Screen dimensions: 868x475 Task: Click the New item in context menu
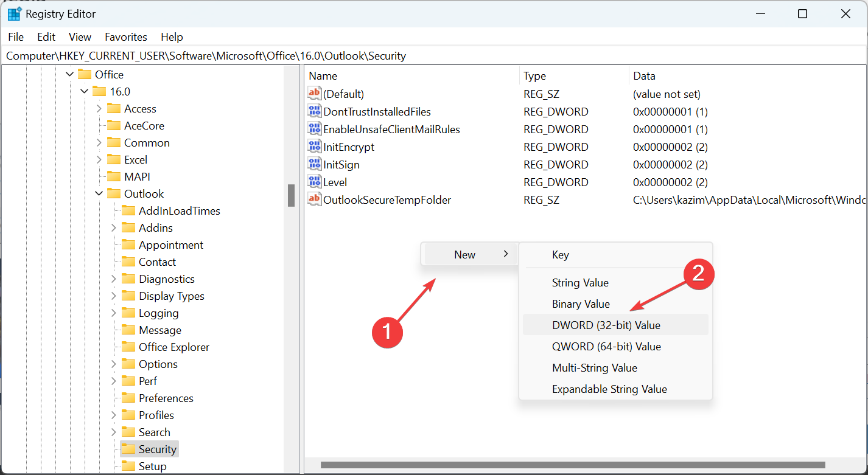click(470, 254)
